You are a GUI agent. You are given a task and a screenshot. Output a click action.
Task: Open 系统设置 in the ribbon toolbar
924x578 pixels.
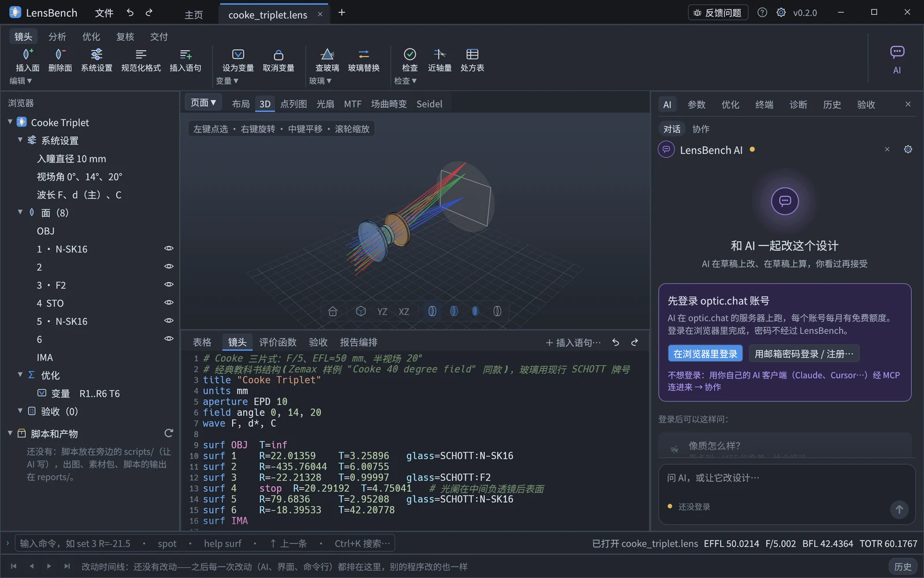96,60
